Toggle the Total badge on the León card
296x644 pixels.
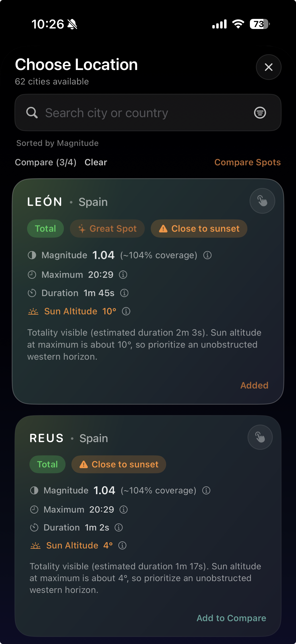pos(45,228)
